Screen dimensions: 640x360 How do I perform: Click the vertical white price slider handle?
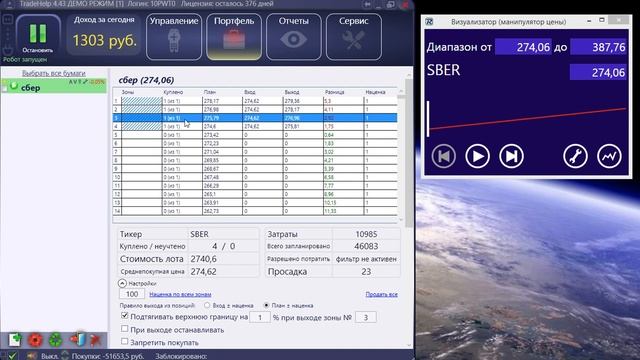[428, 118]
